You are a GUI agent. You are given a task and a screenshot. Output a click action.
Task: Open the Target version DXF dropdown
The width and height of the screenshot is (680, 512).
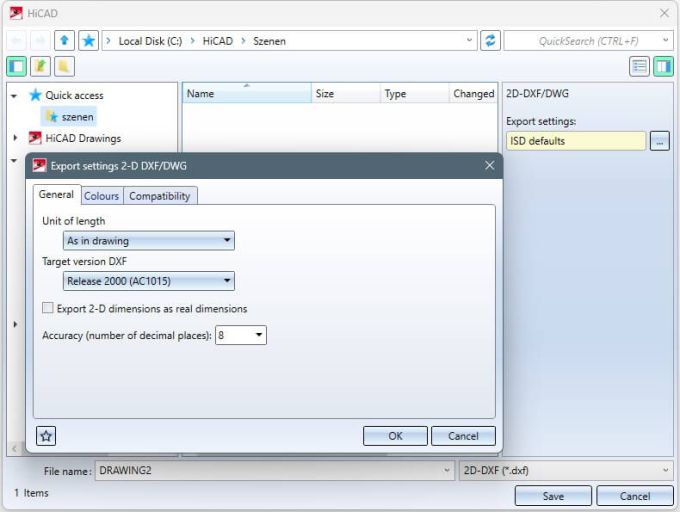pyautogui.click(x=149, y=281)
